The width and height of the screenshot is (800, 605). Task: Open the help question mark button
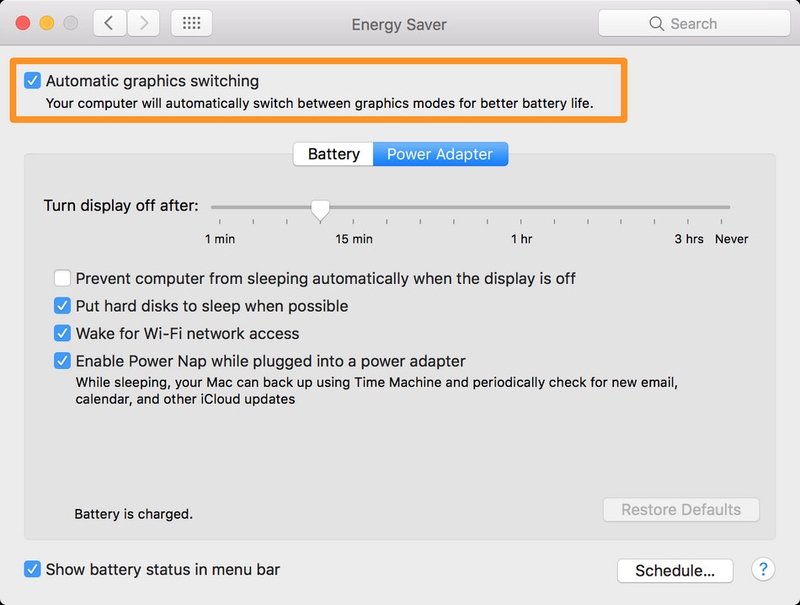pos(763,569)
